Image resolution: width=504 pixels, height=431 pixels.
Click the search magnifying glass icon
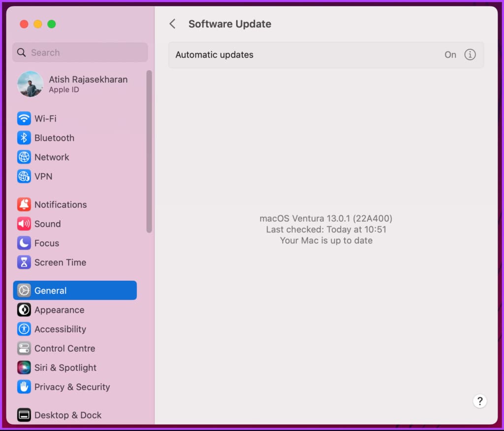click(22, 52)
